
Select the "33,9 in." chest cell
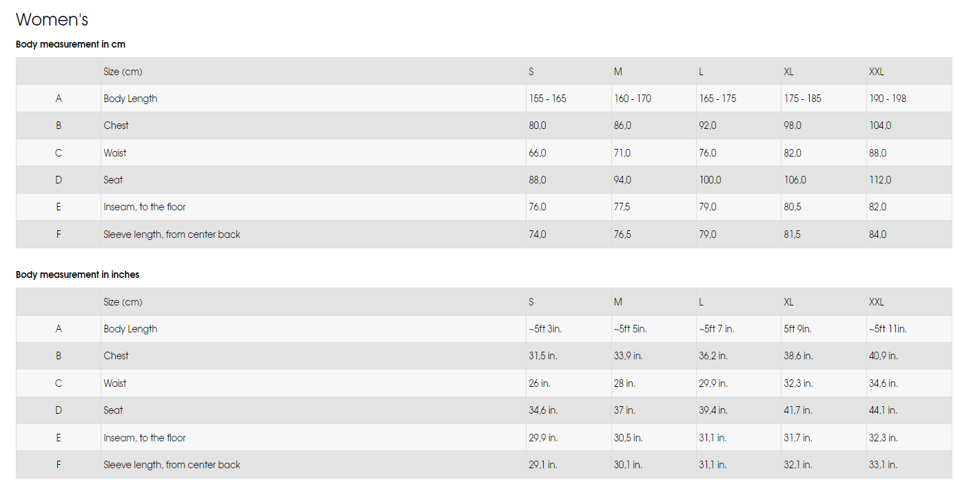click(628, 356)
